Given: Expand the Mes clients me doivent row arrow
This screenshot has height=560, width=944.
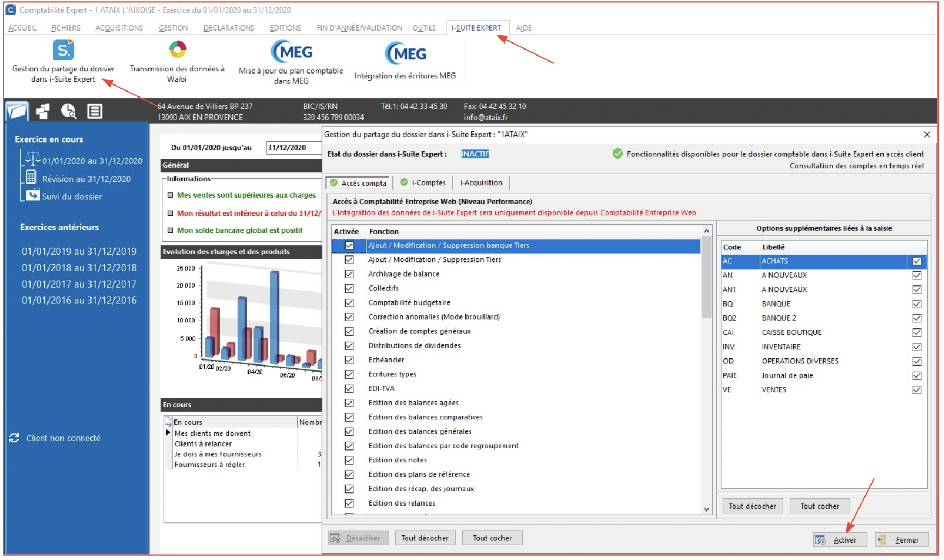Looking at the screenshot, I should (x=168, y=433).
